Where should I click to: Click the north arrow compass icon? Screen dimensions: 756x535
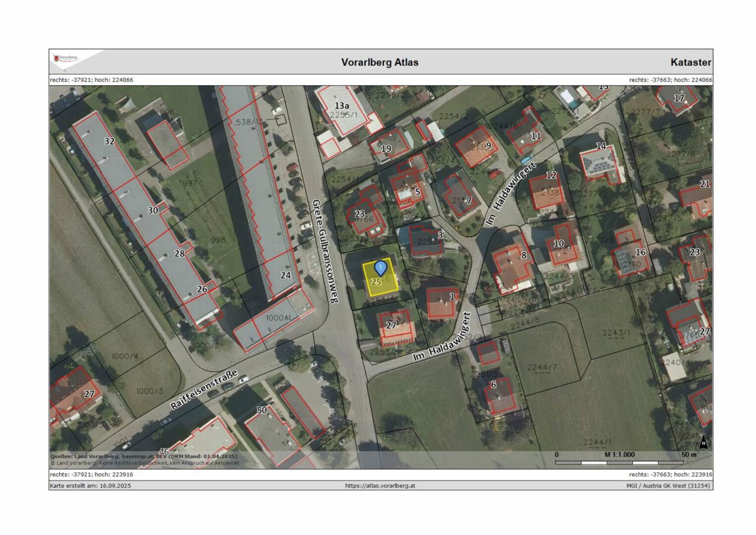[x=703, y=441]
